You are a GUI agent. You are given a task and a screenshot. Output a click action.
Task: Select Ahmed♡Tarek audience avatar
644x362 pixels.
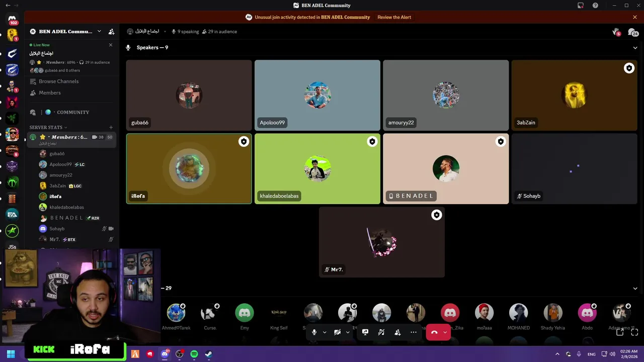[x=176, y=313]
